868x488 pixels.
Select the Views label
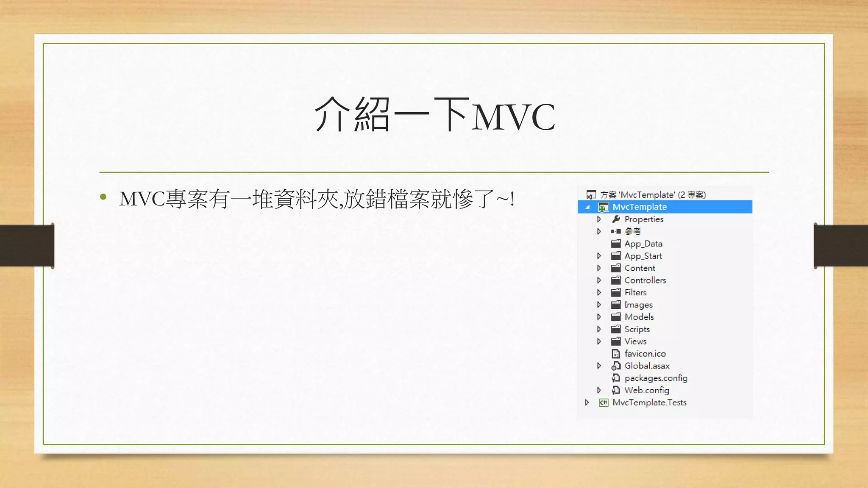(x=635, y=341)
